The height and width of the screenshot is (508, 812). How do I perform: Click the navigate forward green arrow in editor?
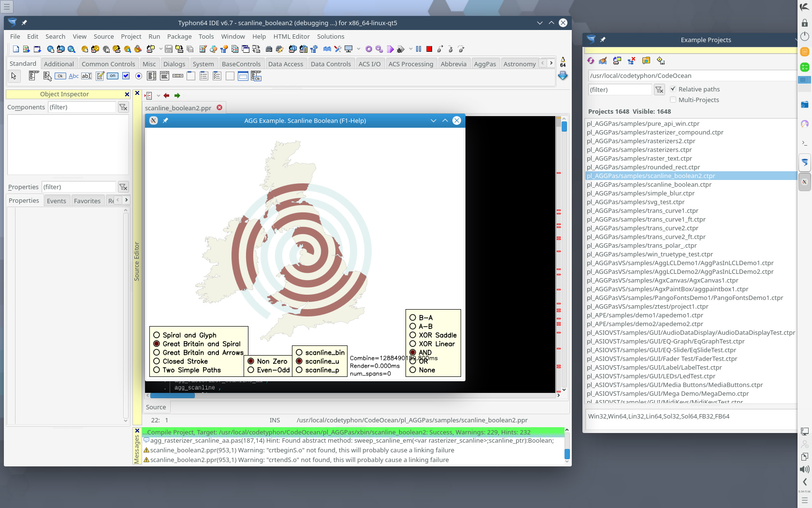177,96
